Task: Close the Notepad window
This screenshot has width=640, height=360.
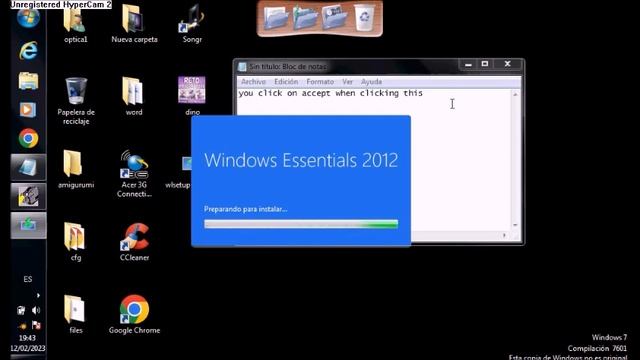Action: (x=507, y=64)
